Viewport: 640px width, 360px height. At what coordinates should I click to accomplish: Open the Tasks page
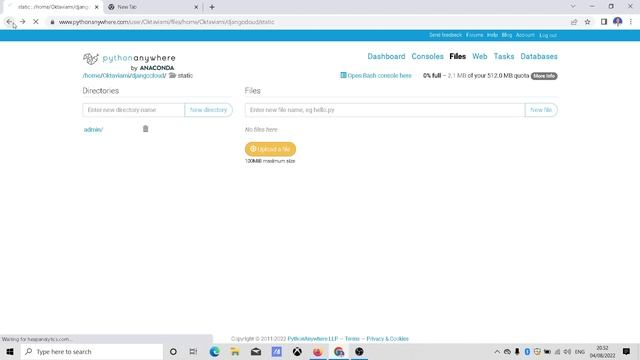pyautogui.click(x=504, y=56)
